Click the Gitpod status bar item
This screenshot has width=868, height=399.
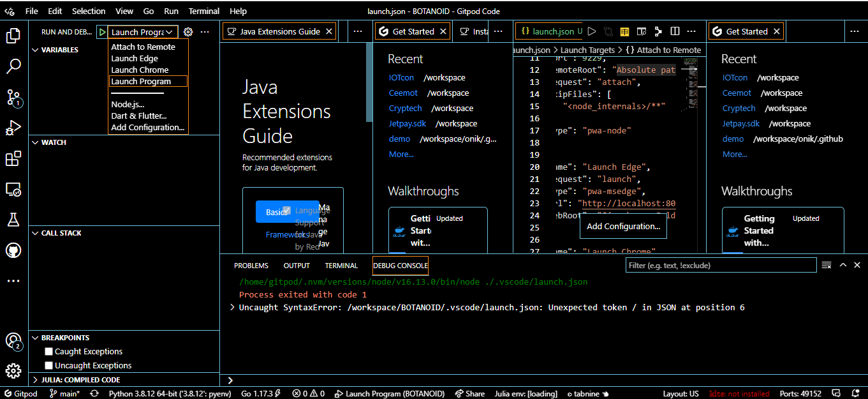(20, 393)
